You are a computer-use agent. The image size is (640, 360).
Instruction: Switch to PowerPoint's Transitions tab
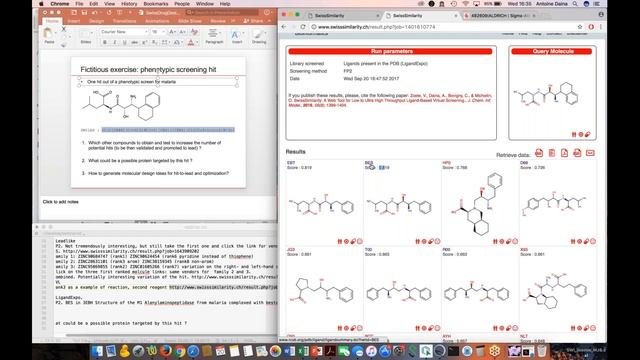[124, 21]
